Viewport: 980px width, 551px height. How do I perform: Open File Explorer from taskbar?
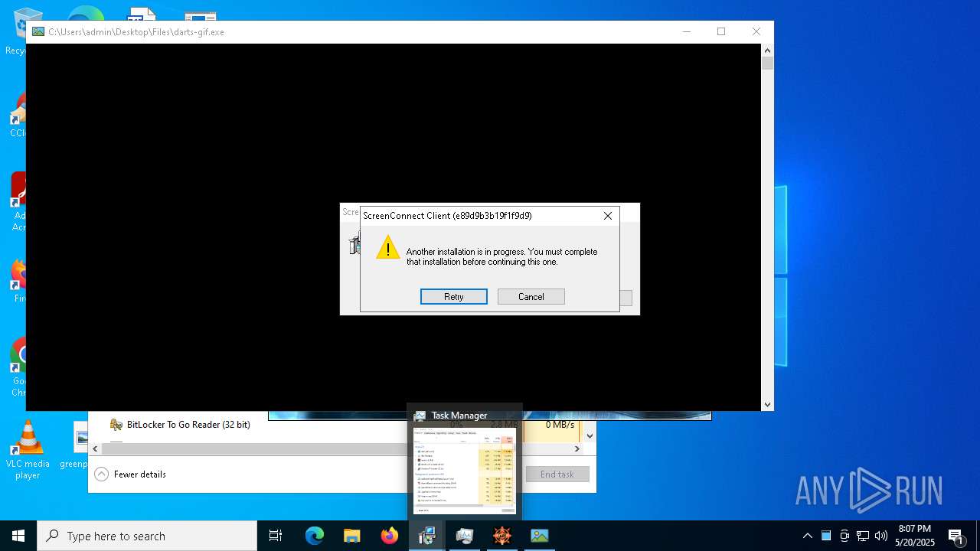(351, 536)
